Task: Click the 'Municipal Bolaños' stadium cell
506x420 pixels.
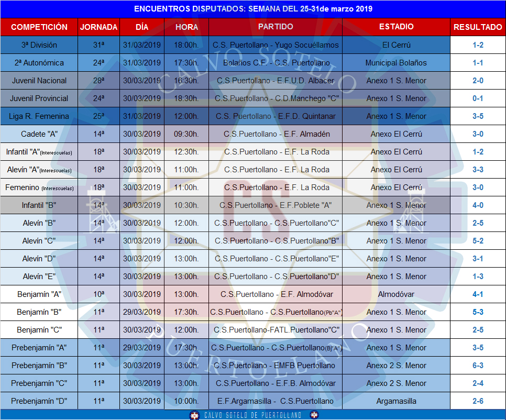Action: (x=397, y=62)
